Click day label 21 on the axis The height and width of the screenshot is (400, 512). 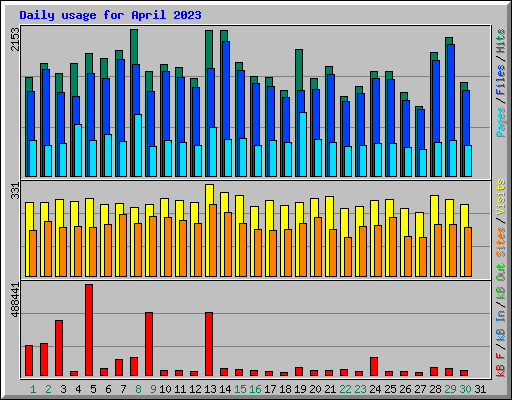(x=330, y=389)
